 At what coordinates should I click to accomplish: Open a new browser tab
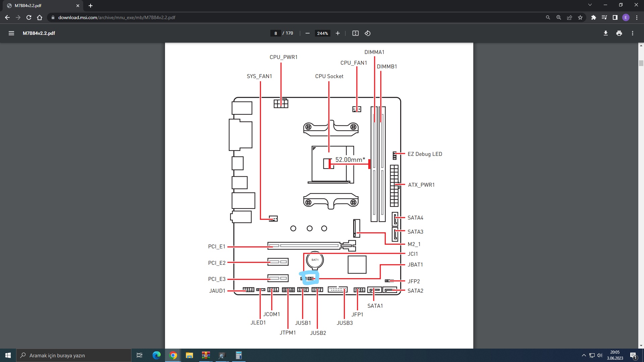(91, 6)
